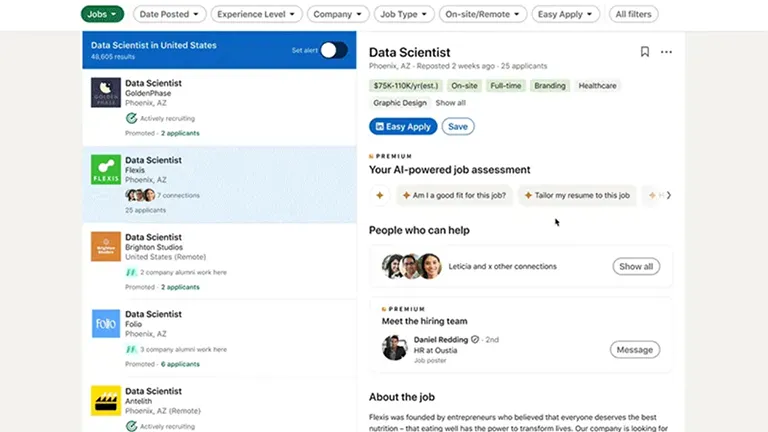The height and width of the screenshot is (432, 768).
Task: Toggle the Set alert switch
Action: pyautogui.click(x=334, y=50)
